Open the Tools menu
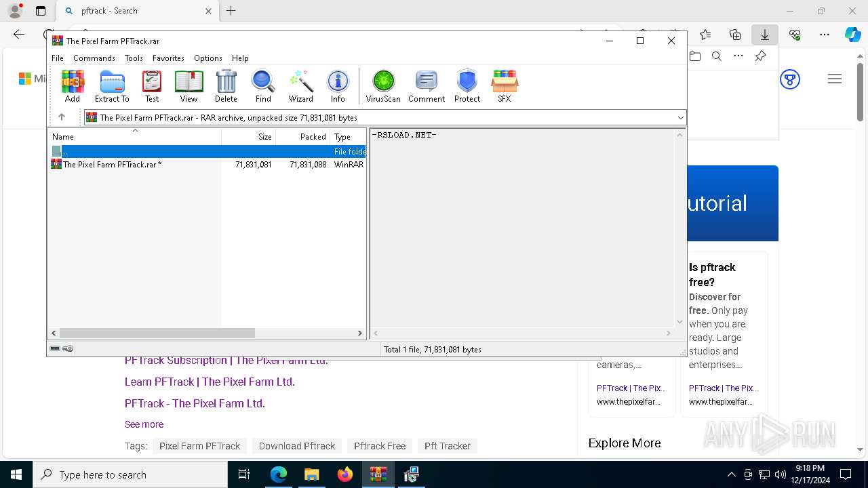Screen dimensions: 868x488 coord(134,58)
